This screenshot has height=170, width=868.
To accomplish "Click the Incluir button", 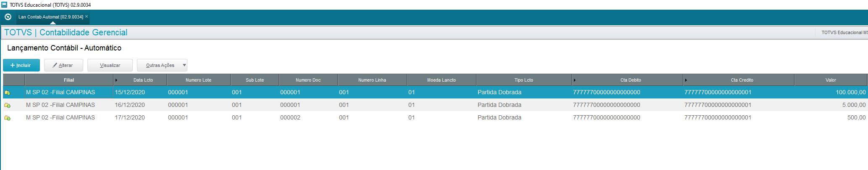I will tap(21, 65).
